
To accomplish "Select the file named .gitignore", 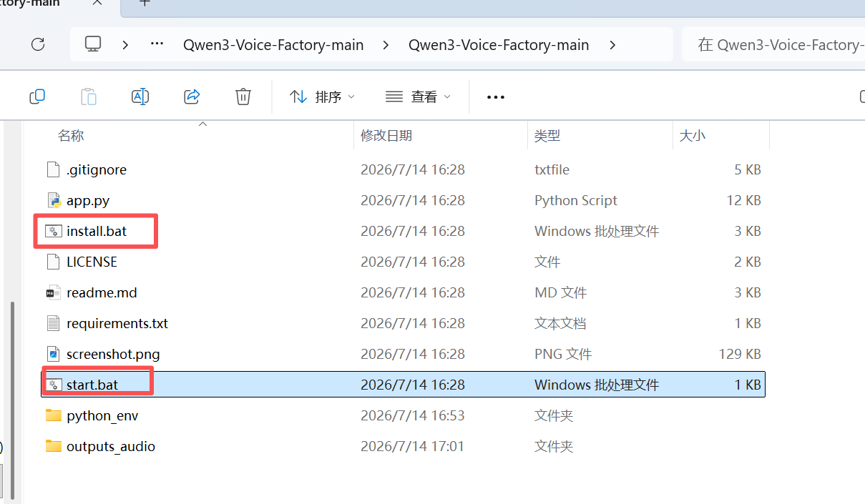I will [97, 169].
